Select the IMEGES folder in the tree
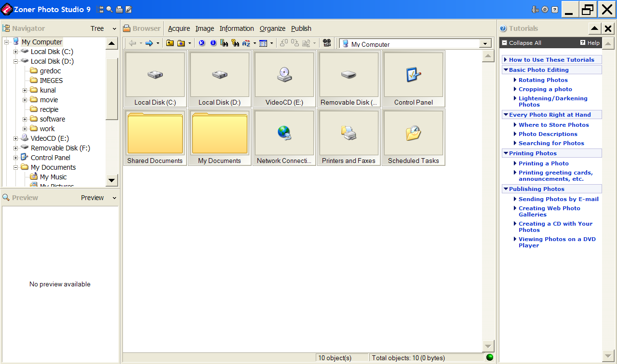Viewport: 617px width, 364px height. (51, 81)
